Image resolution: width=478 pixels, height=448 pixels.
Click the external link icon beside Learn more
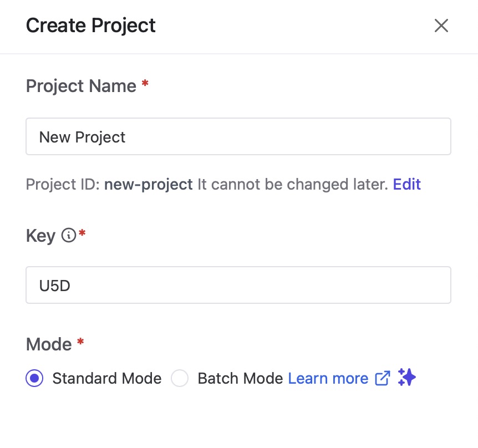point(382,378)
